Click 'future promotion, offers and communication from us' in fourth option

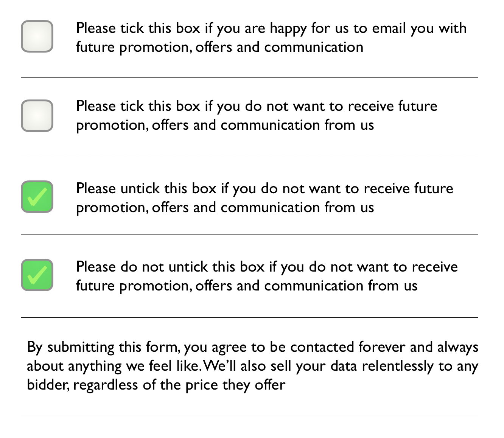246,286
